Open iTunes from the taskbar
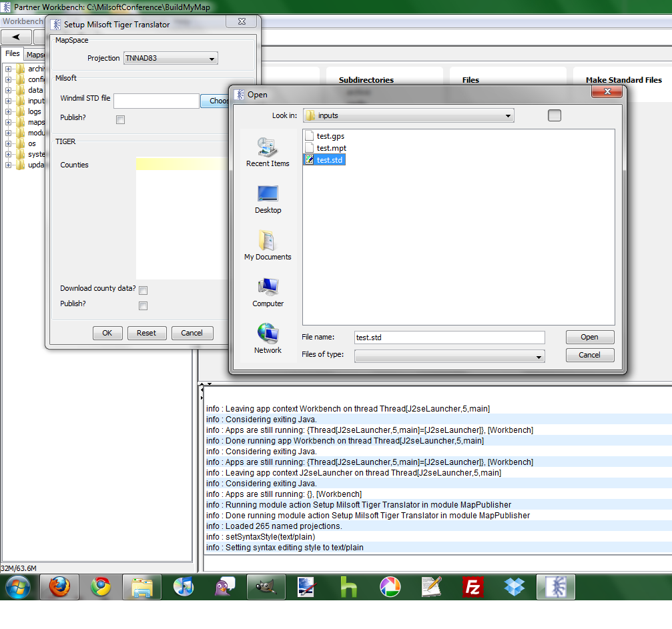 tap(184, 586)
